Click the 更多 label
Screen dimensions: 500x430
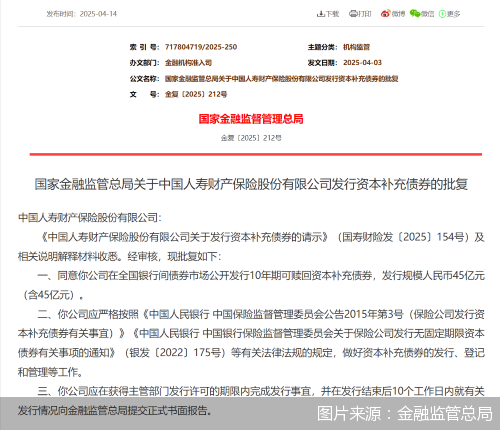pos(453,14)
